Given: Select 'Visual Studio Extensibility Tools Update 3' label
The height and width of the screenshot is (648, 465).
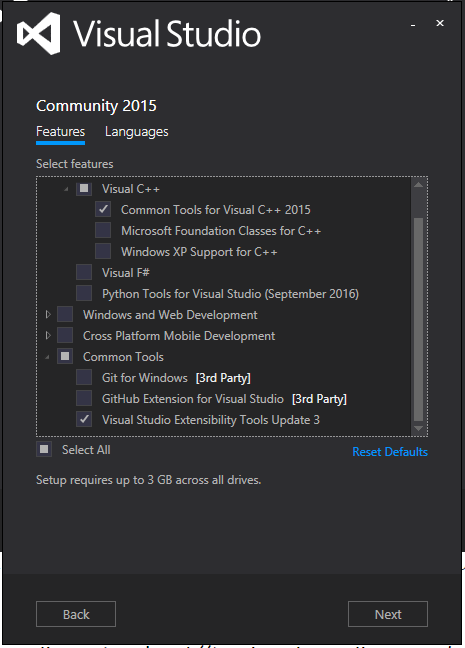Looking at the screenshot, I should [211, 420].
